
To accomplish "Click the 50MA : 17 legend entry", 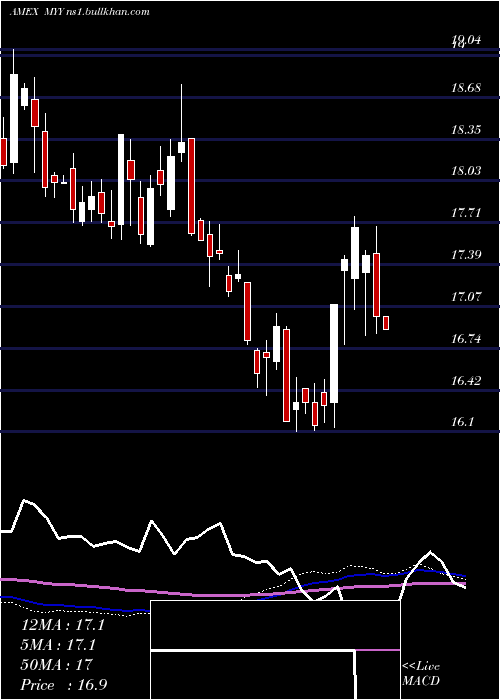I will click(56, 665).
